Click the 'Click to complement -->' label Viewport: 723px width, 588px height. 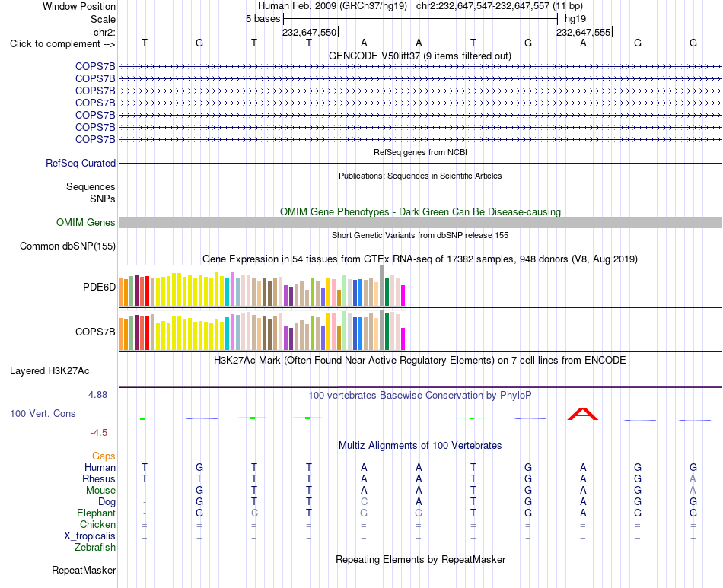(62, 44)
